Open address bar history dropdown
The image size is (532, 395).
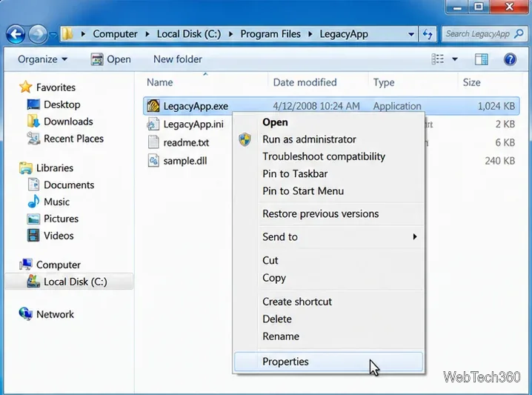(x=411, y=34)
